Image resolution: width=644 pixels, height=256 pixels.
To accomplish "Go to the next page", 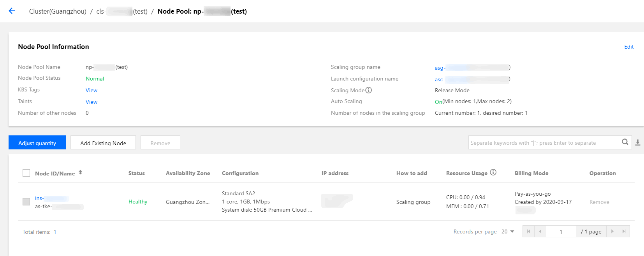I will 612,231.
